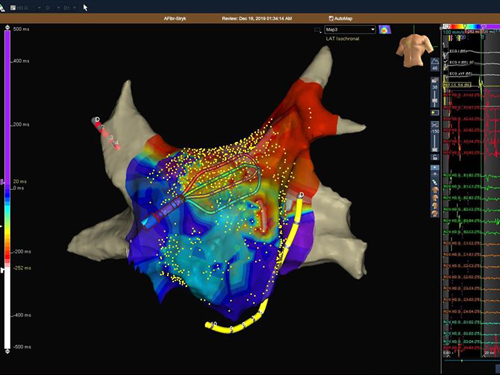This screenshot has width=500, height=375.
Task: Select the arrow pointer tool in top toolbar
Action: coord(85,7)
